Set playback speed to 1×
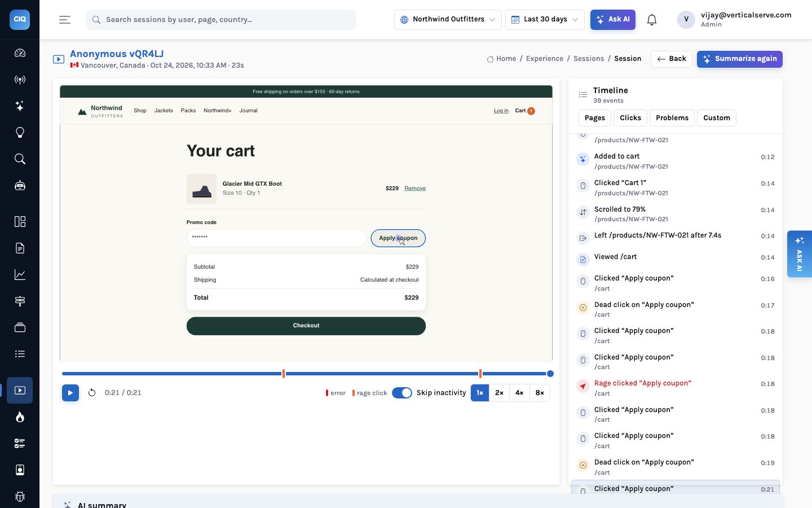812x508 pixels. 480,393
